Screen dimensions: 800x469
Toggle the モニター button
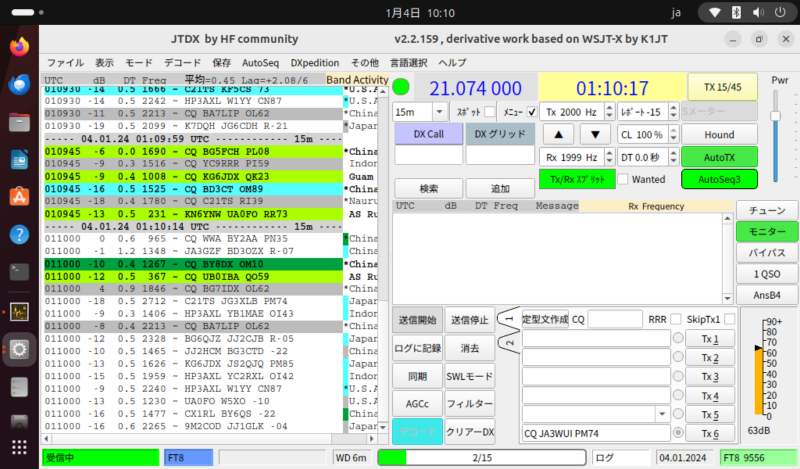(x=767, y=232)
